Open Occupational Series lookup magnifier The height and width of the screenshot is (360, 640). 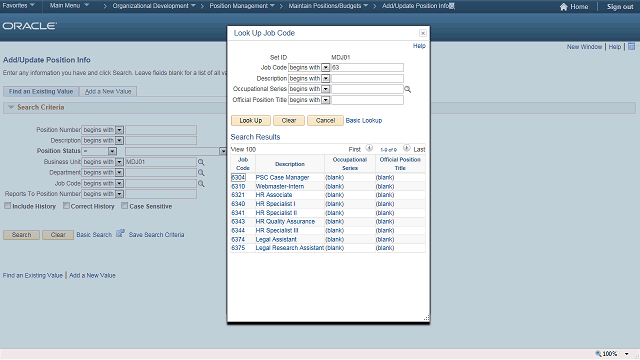point(407,89)
